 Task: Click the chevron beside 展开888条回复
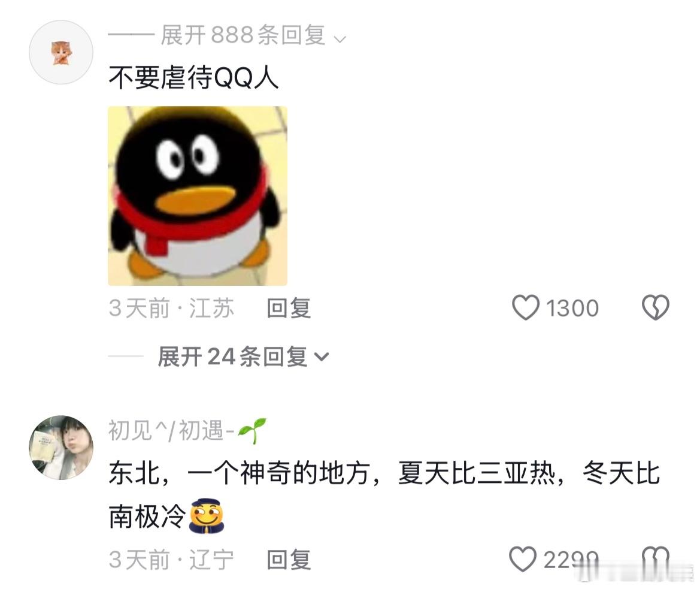click(340, 40)
